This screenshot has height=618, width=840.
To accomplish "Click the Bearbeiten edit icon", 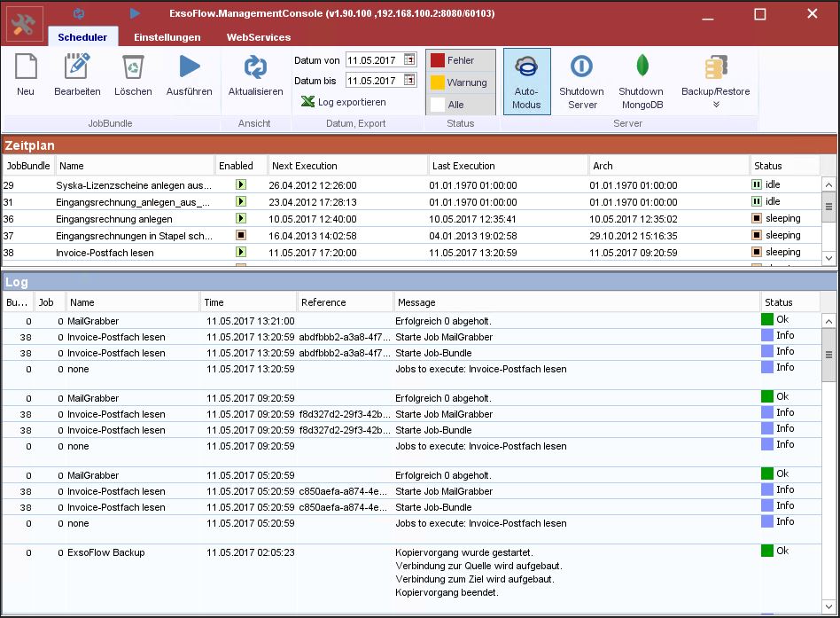I will (77, 68).
